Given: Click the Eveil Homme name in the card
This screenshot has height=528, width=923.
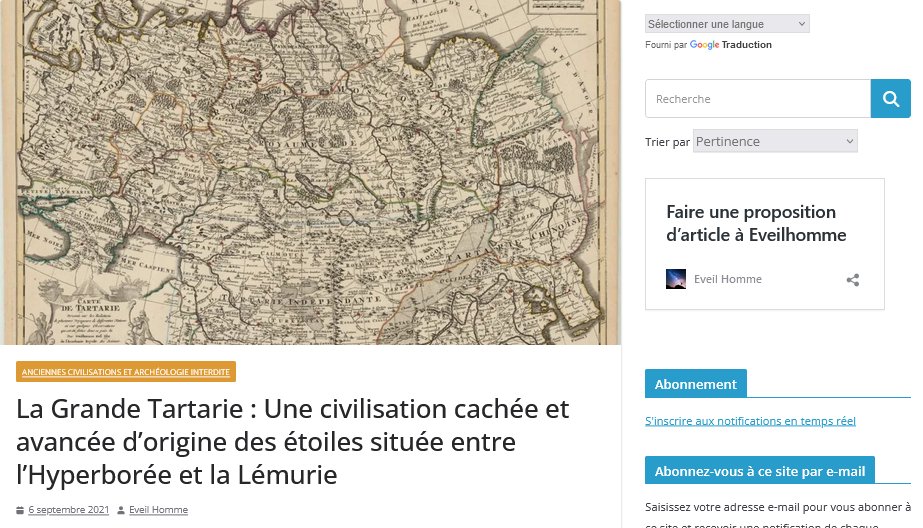Looking at the screenshot, I should point(728,279).
